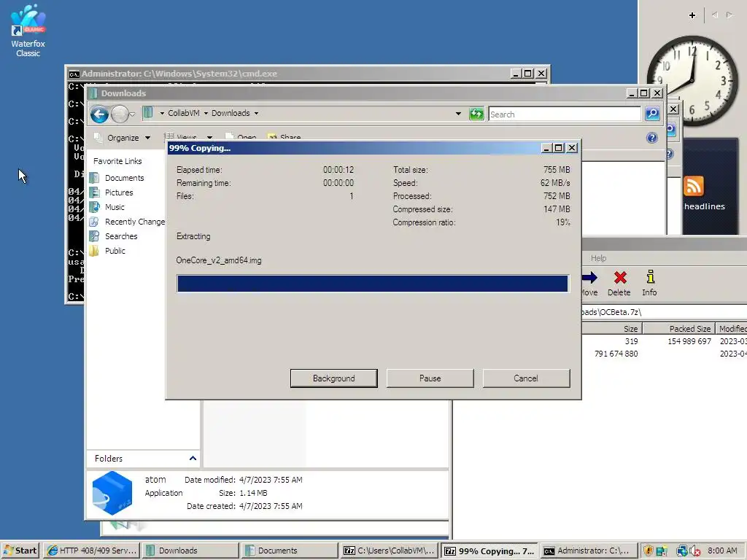
Task: Switch to Administrator cmd taskbar item
Action: [589, 551]
